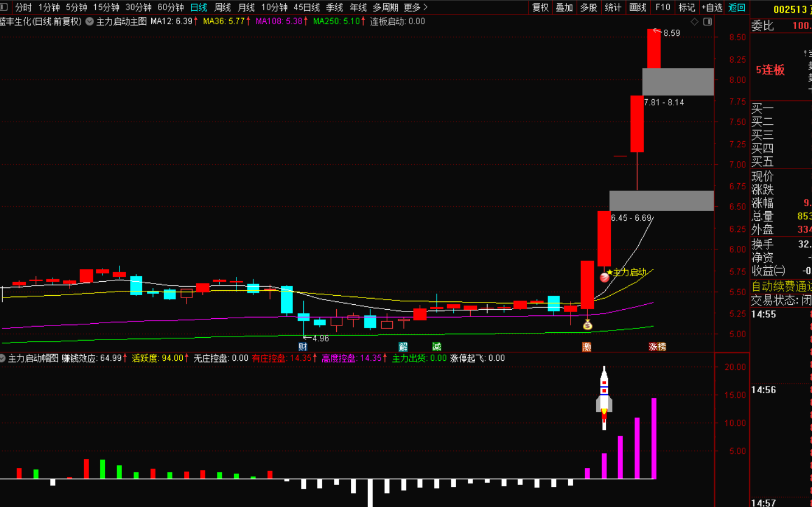Click the money bag signal icon

pos(587,325)
